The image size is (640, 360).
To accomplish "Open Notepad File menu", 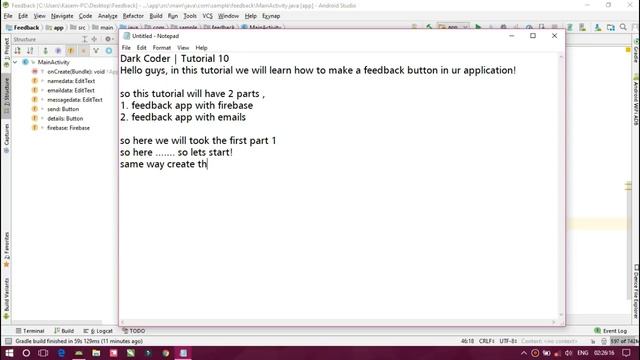I will coord(126,48).
